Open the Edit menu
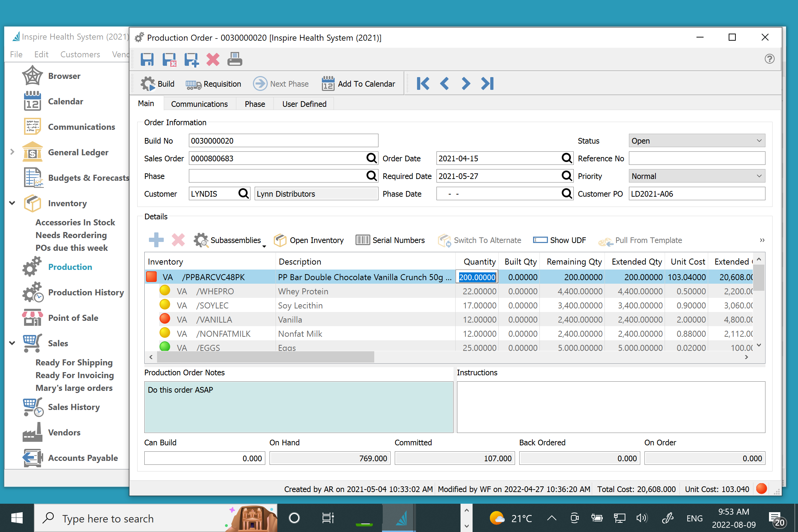Viewport: 798px width, 532px height. tap(41, 54)
